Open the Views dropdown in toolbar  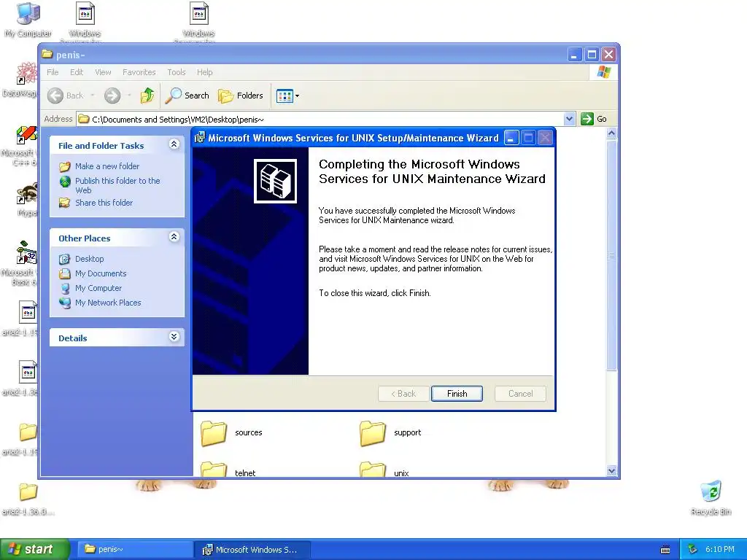pos(287,96)
